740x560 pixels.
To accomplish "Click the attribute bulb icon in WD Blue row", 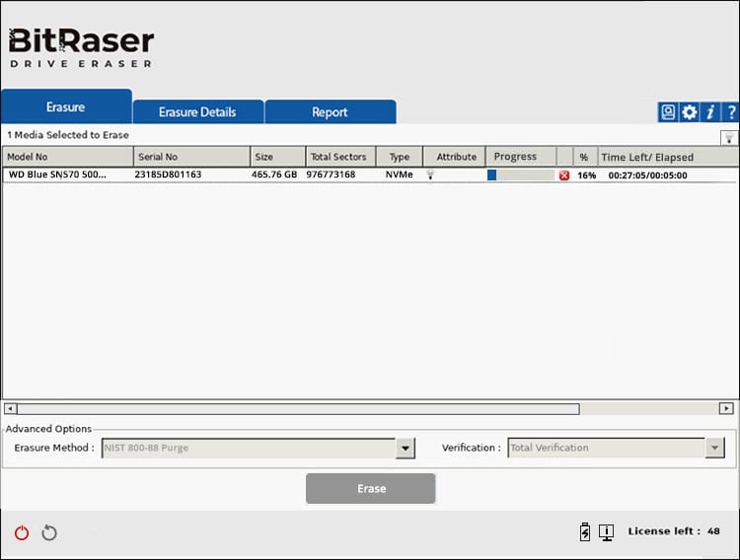I will pyautogui.click(x=430, y=175).
